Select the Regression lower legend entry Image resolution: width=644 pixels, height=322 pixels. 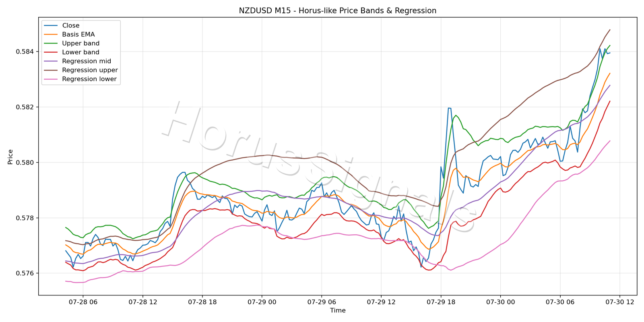pos(80,79)
